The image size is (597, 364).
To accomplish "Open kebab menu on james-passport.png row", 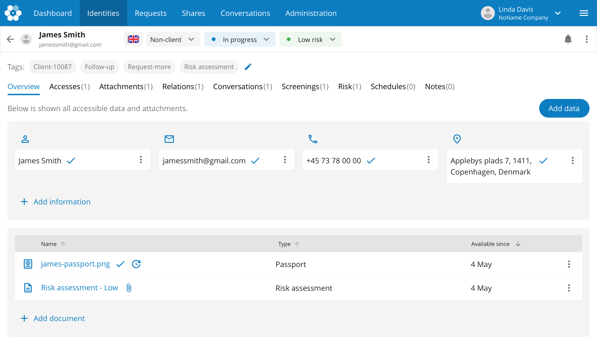I will tap(569, 264).
